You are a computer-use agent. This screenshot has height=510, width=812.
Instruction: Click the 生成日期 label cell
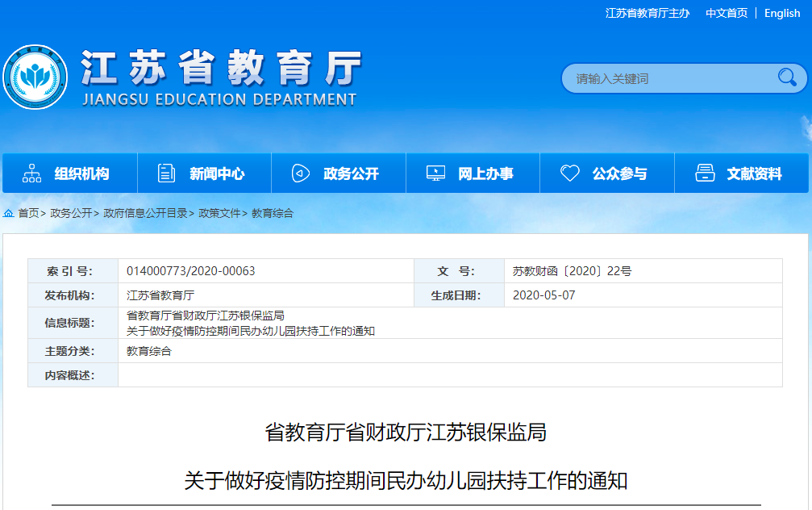(460, 295)
